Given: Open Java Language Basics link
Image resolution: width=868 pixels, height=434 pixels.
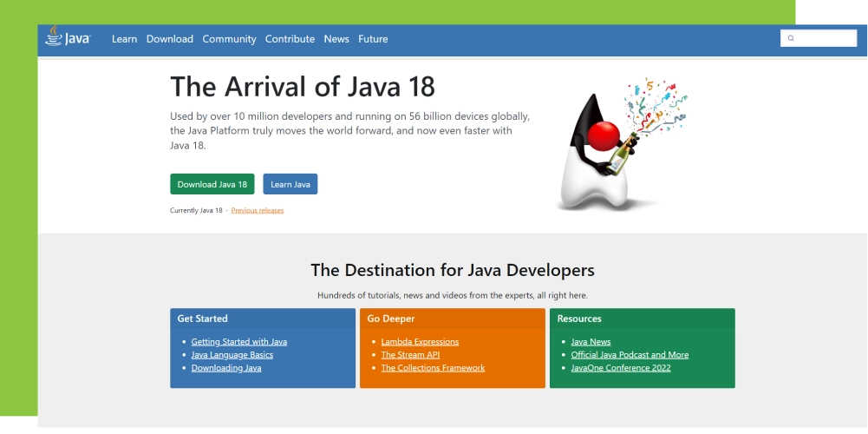Looking at the screenshot, I should pyautogui.click(x=232, y=355).
